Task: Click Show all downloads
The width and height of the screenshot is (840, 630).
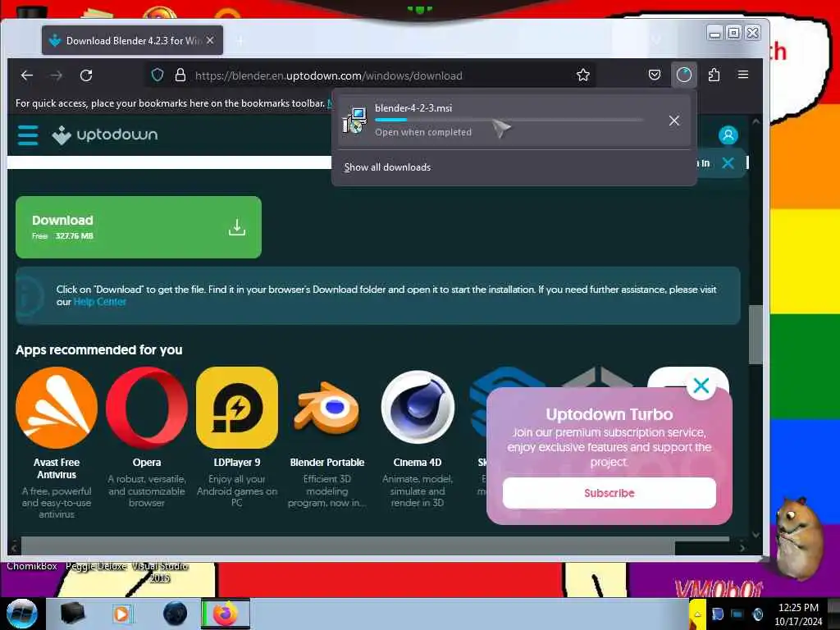Action: tap(387, 167)
